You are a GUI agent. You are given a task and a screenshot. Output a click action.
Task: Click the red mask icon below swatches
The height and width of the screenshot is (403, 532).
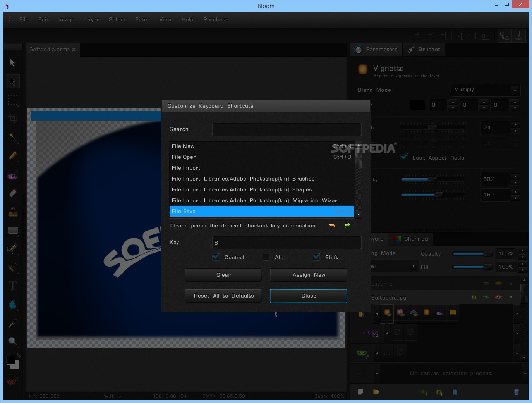click(x=12, y=382)
